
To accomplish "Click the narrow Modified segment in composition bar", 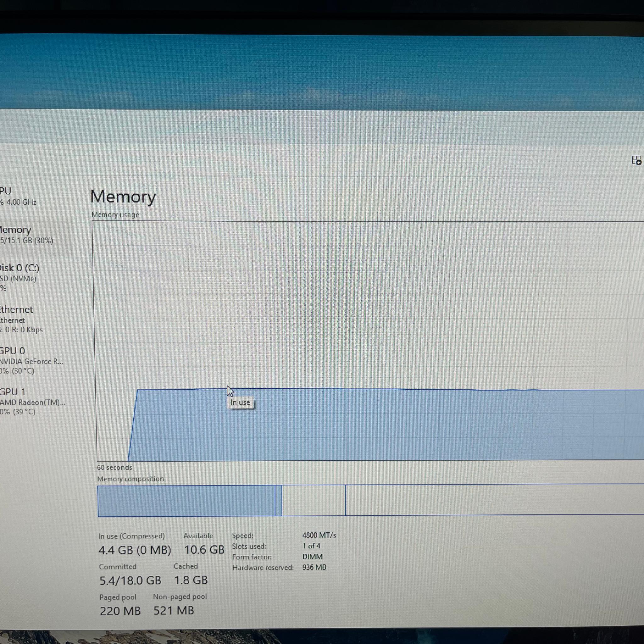I will point(279,500).
